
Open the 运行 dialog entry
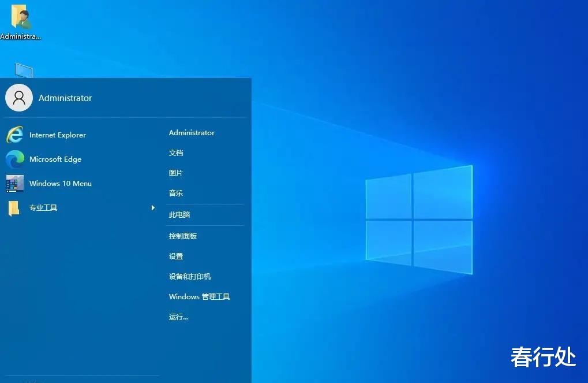pos(178,317)
